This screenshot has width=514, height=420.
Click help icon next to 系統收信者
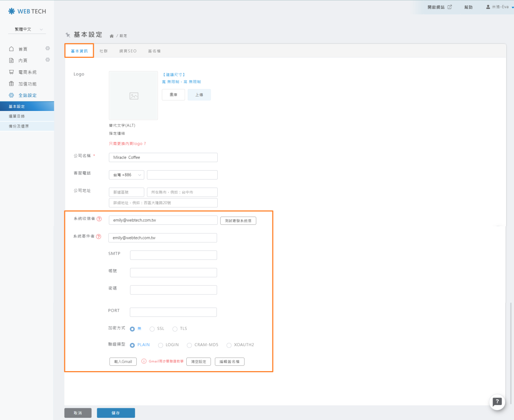pos(99,219)
